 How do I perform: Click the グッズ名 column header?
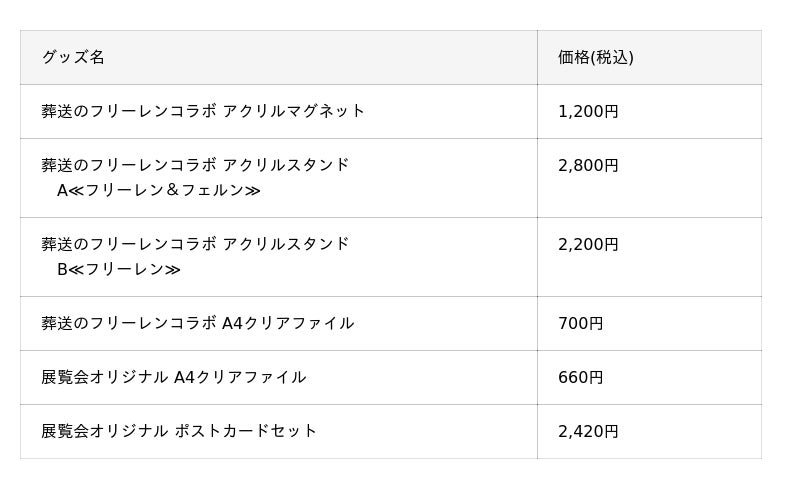(279, 57)
